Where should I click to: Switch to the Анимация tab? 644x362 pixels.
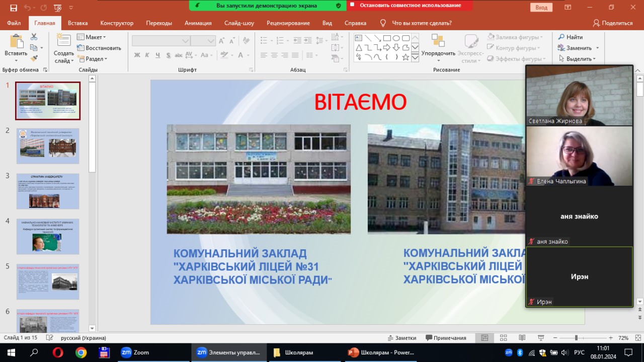tap(198, 23)
